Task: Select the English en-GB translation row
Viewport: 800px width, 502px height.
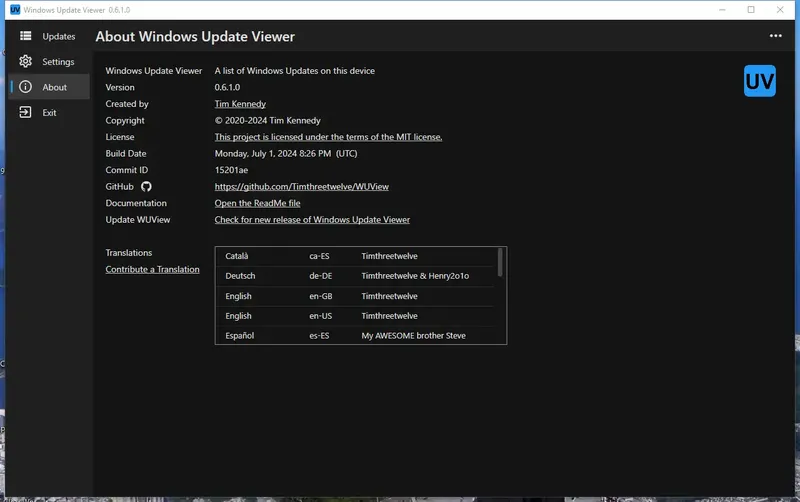Action: pyautogui.click(x=356, y=296)
